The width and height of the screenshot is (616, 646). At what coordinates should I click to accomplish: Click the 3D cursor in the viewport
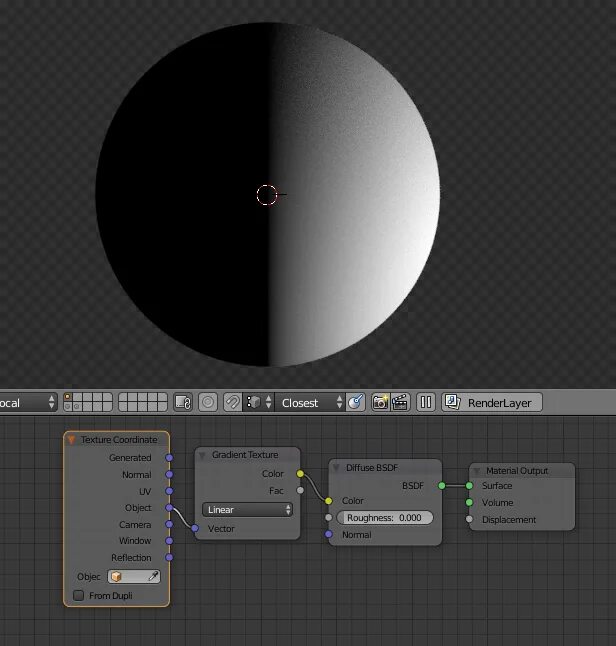click(x=267, y=195)
